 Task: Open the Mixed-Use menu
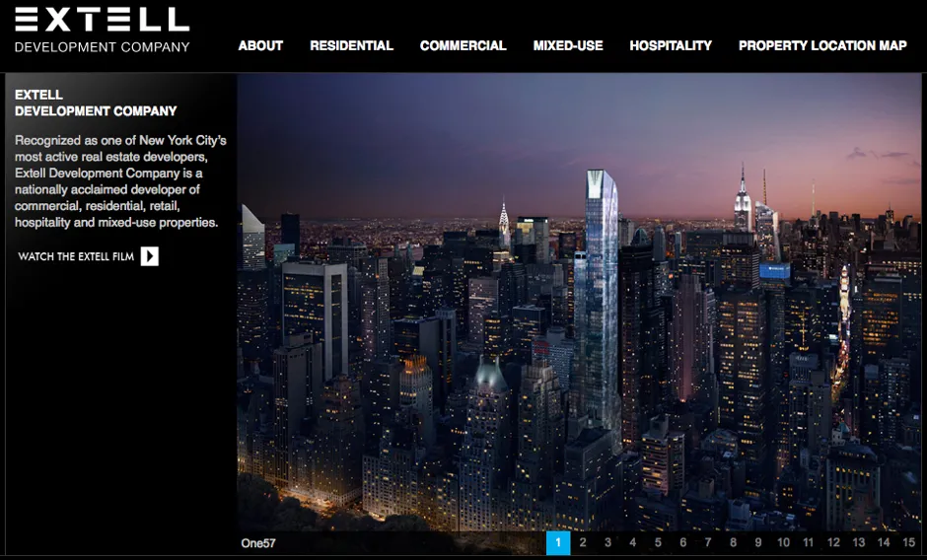(x=568, y=45)
